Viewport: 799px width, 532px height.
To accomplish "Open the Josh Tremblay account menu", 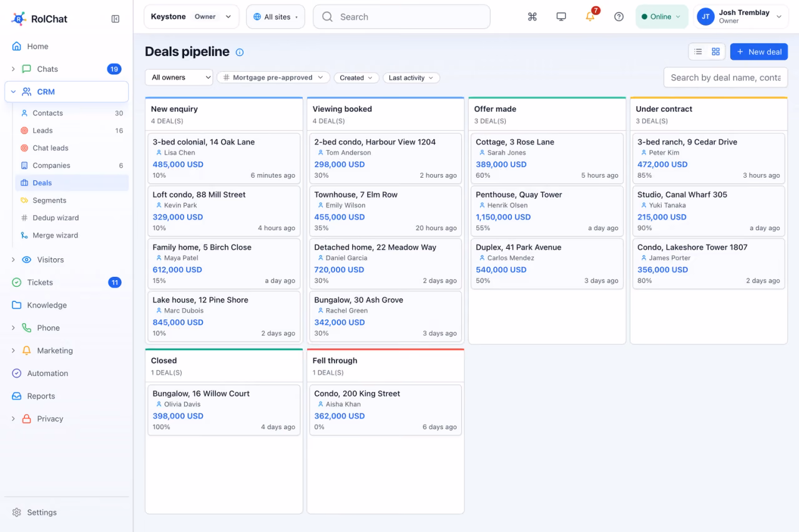I will coord(740,17).
